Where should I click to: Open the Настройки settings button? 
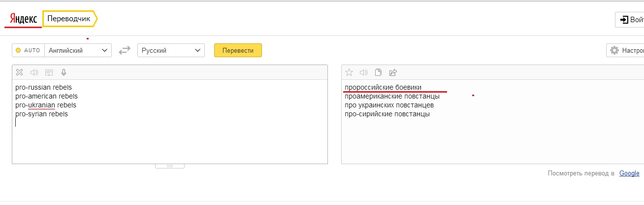tap(625, 50)
